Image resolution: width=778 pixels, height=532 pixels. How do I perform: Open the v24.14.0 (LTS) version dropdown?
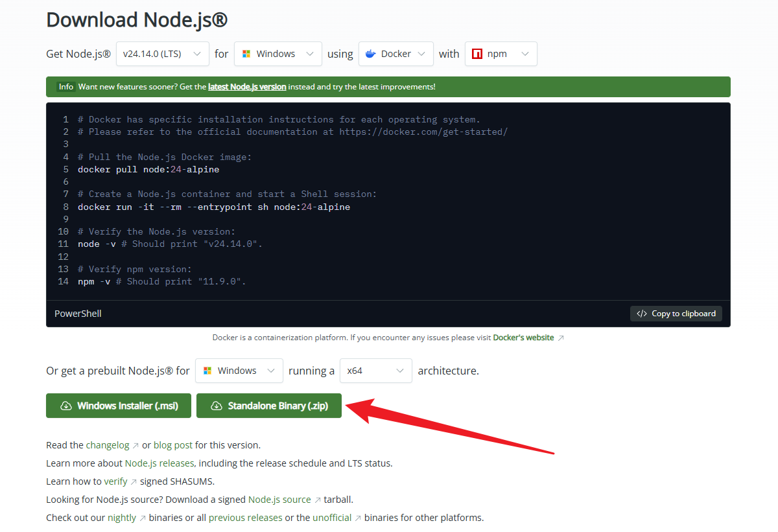coord(162,54)
